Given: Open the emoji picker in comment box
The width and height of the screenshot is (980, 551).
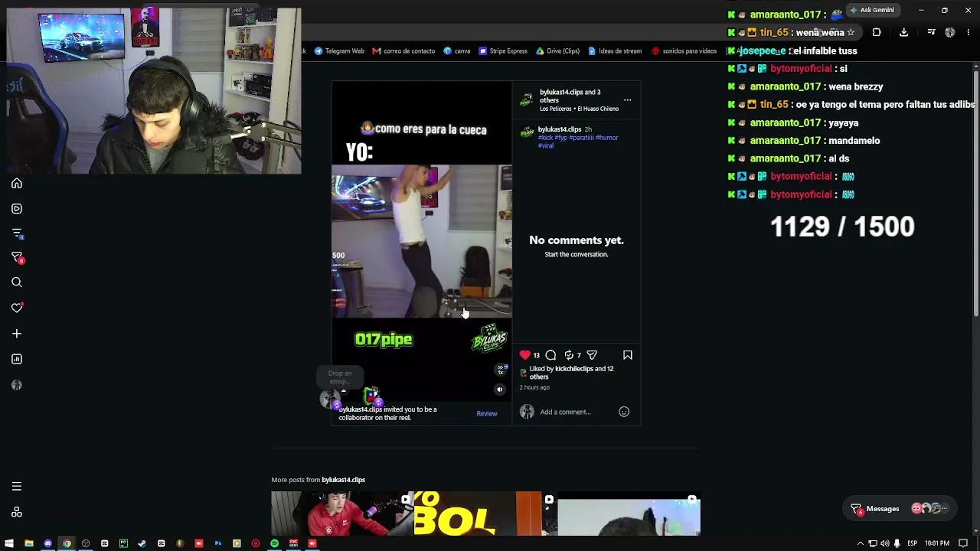Looking at the screenshot, I should pos(624,412).
